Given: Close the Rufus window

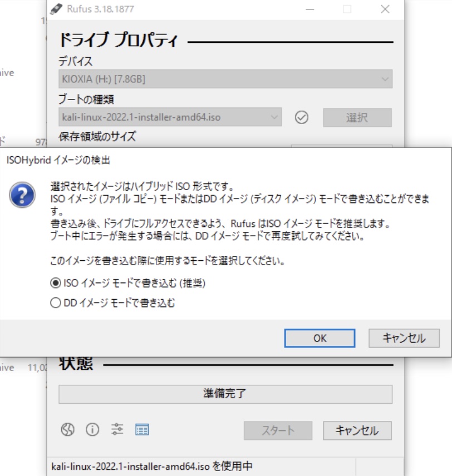Looking at the screenshot, I should tap(385, 9).
